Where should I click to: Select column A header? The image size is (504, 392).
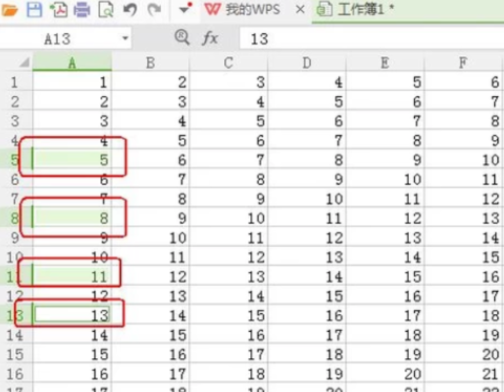pos(72,62)
